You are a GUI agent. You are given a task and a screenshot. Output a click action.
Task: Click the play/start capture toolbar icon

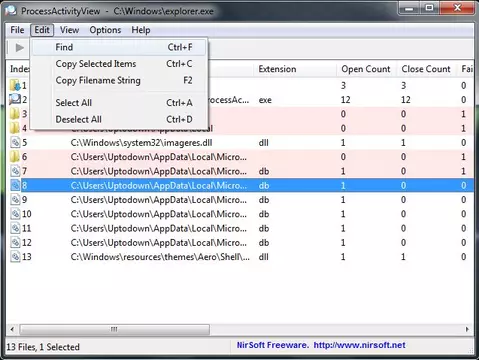click(x=20, y=48)
